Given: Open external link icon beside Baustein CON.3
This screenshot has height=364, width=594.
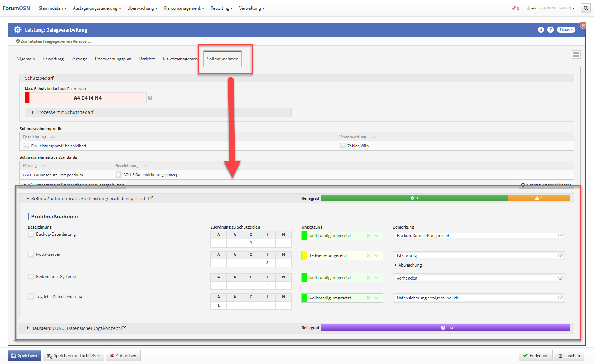Looking at the screenshot, I should click(x=124, y=328).
